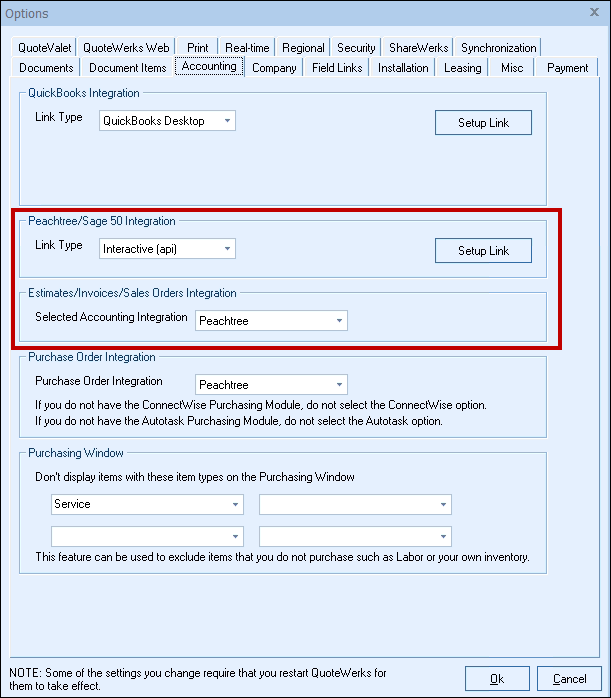This screenshot has width=611, height=698.
Task: Open empty item type dropdown below Service
Action: pyautogui.click(x=147, y=536)
